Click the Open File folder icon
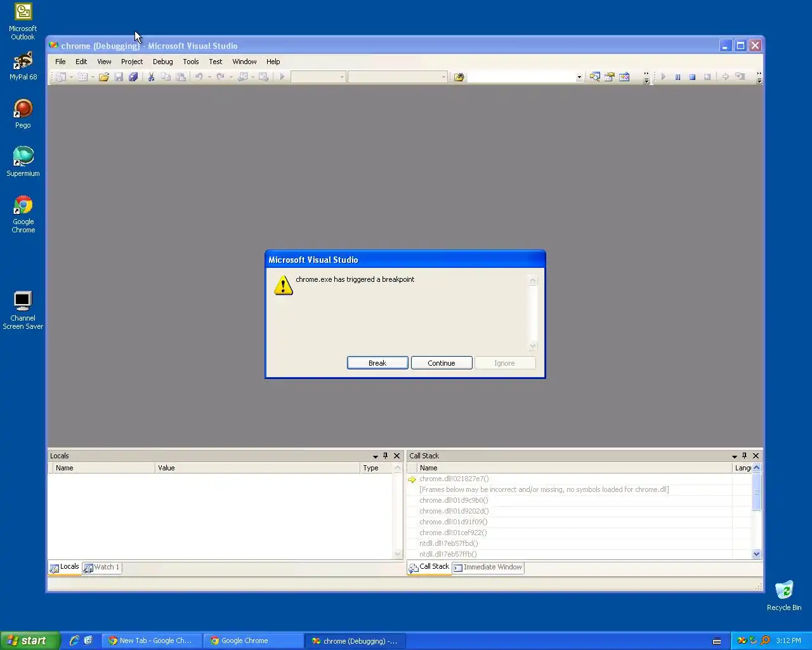Screen dimensions: 812x650 [x=104, y=77]
